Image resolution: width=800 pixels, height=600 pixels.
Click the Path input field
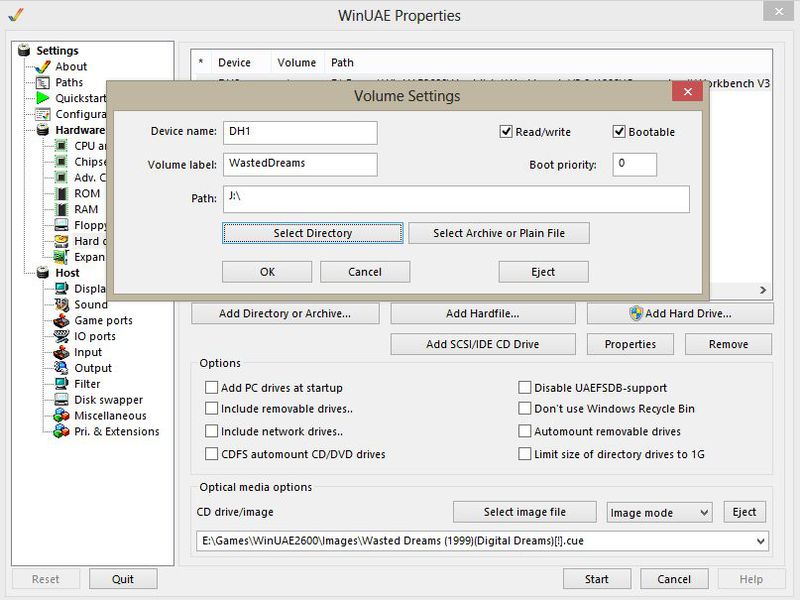(456, 199)
